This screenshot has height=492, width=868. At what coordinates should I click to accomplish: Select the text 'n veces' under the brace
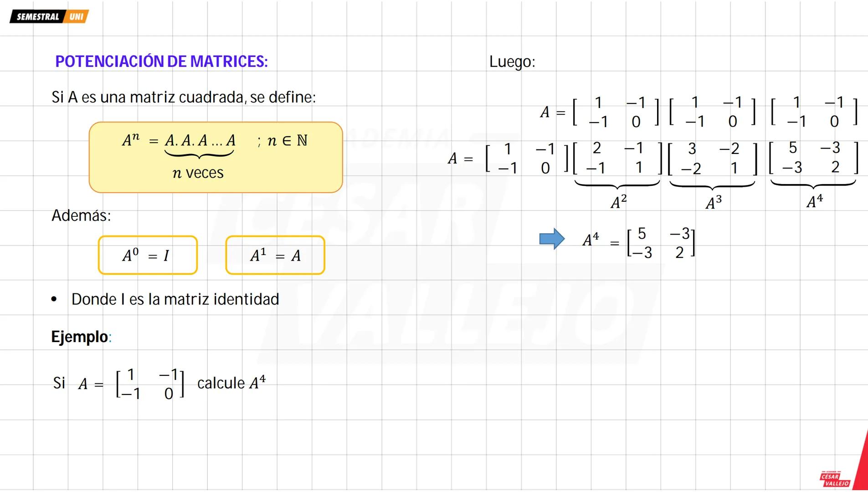[x=198, y=173]
